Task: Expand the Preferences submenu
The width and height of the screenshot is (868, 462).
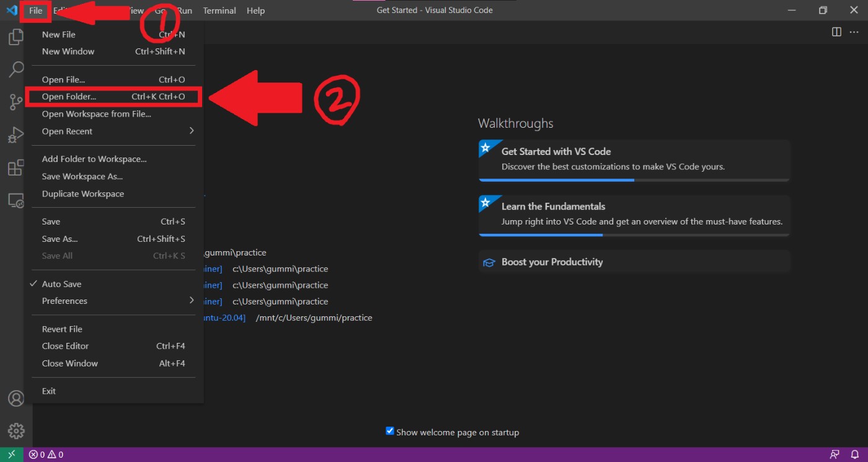Action: click(x=113, y=301)
